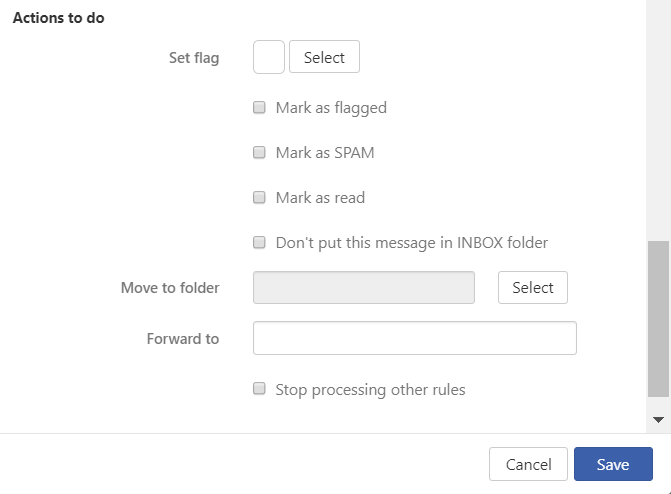Enable the Mark as flagged checkbox
This screenshot has height=494, width=671.
[x=259, y=107]
